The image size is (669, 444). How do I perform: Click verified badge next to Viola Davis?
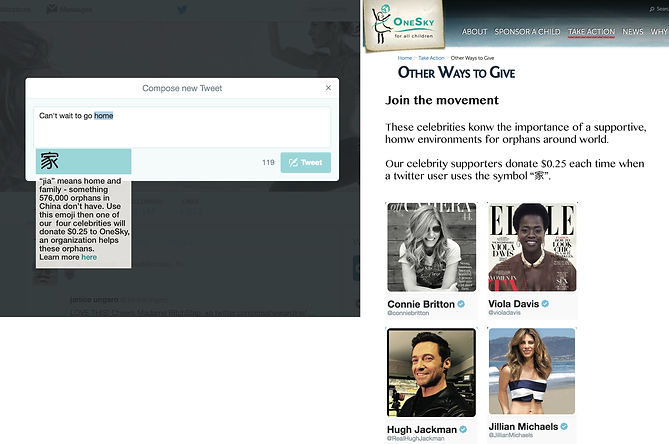pyautogui.click(x=545, y=304)
